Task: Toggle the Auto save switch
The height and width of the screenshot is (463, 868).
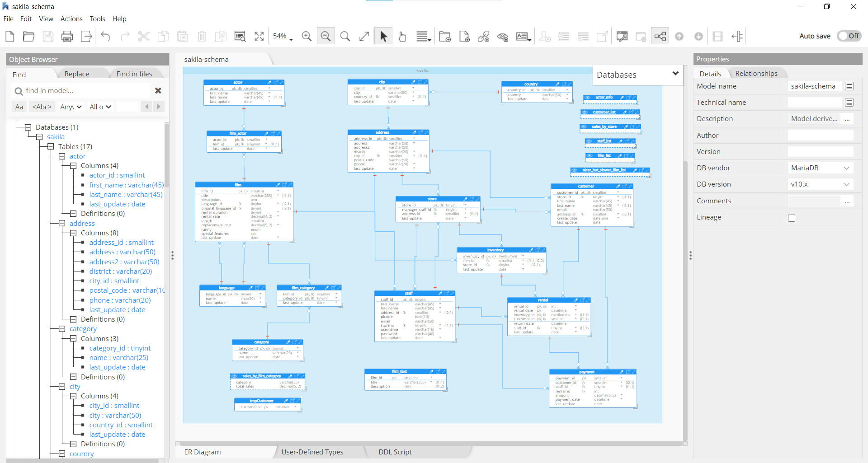Action: click(x=849, y=36)
